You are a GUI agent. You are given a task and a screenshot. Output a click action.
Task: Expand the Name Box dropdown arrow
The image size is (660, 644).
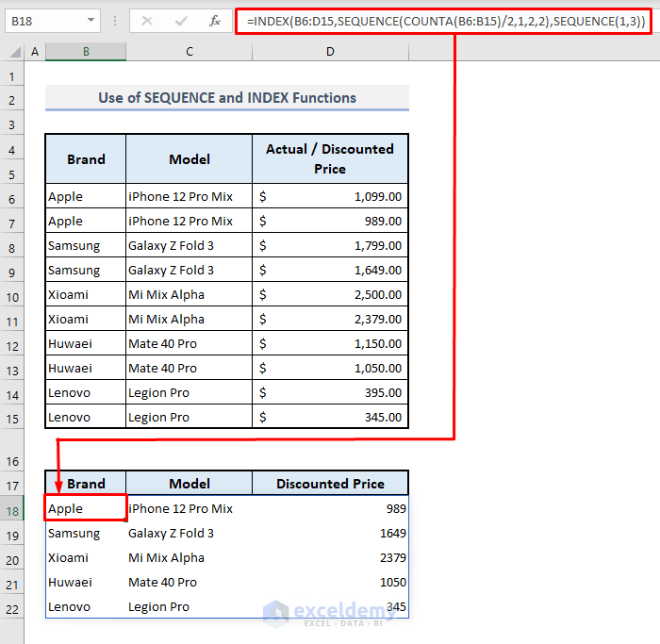[91, 20]
